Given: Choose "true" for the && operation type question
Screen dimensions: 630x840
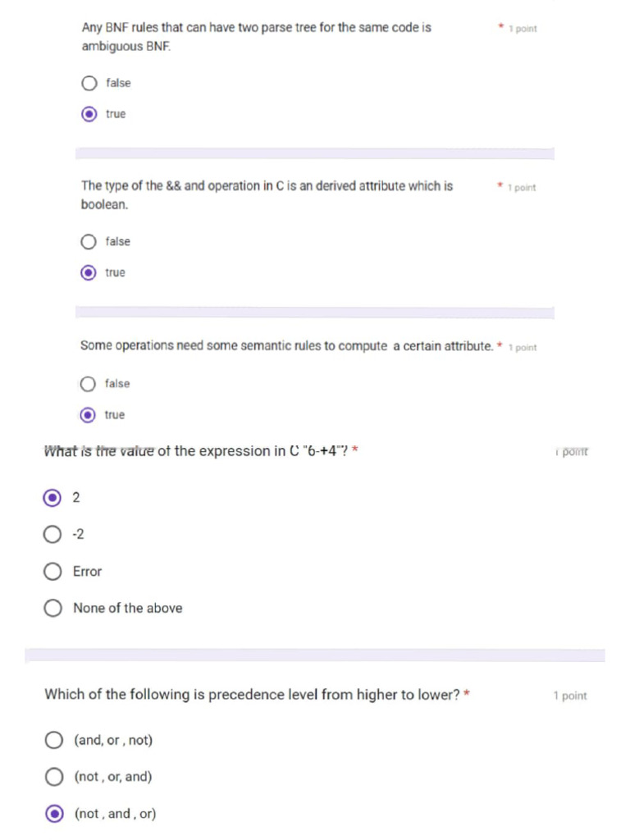Looking at the screenshot, I should coord(89,272).
